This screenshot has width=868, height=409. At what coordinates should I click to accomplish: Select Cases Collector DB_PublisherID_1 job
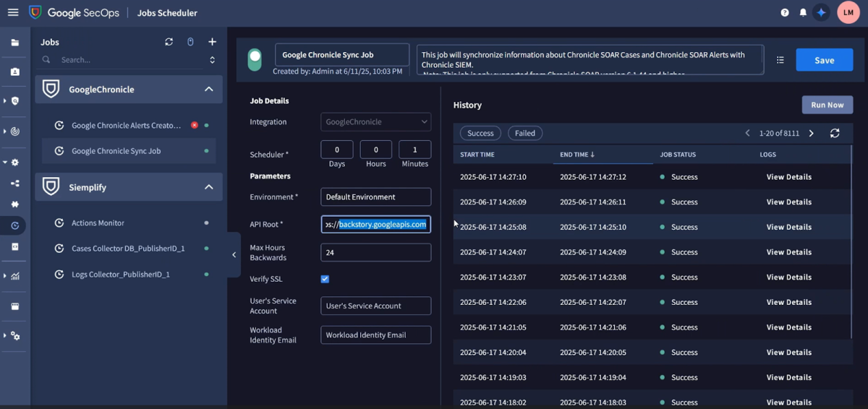click(x=127, y=249)
